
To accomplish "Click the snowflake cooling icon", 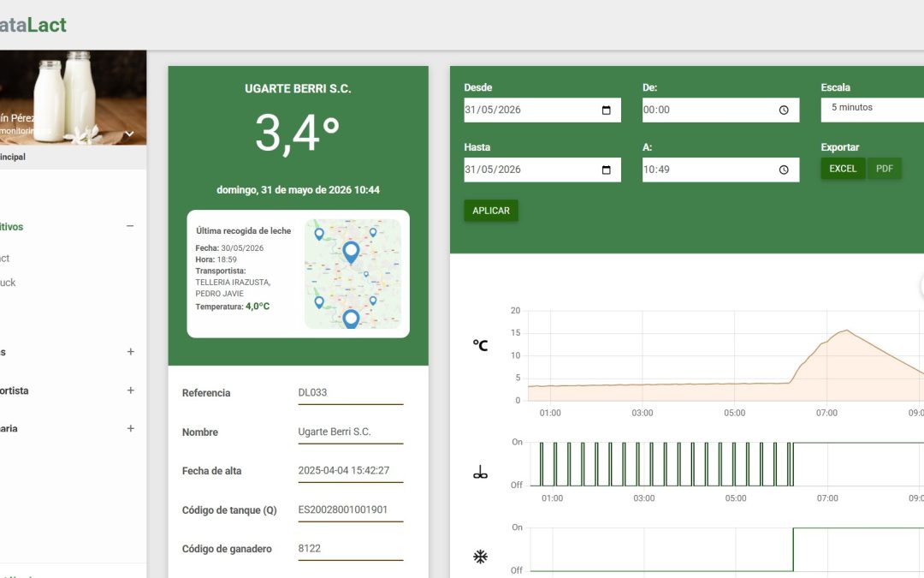I will point(480,557).
